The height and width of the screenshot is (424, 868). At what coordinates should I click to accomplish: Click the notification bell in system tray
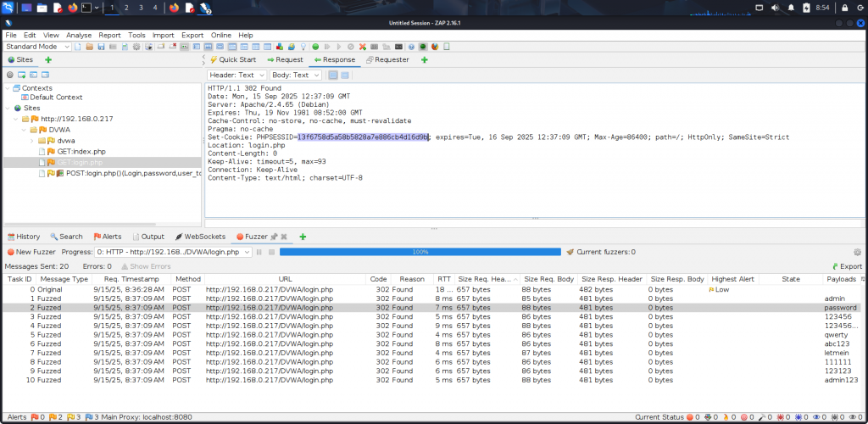tap(791, 8)
